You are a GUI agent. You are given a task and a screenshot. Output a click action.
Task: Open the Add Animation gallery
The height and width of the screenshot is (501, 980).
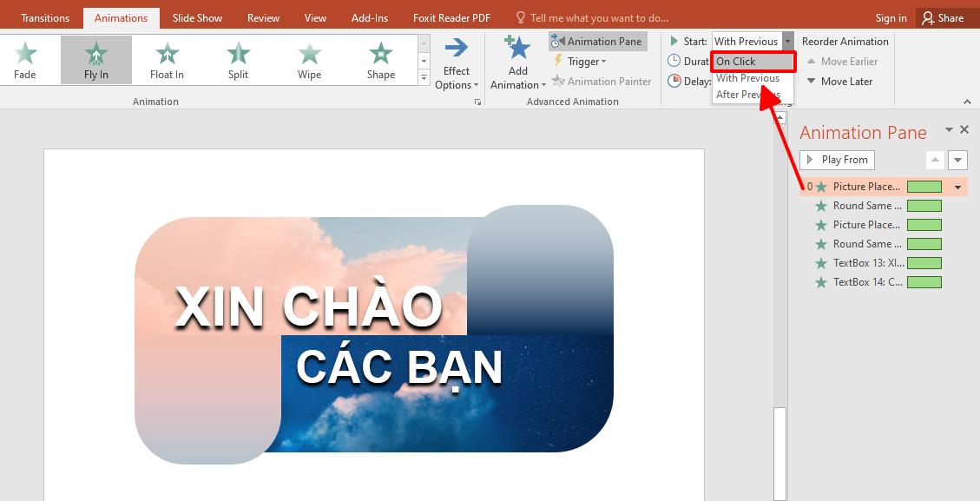[516, 63]
